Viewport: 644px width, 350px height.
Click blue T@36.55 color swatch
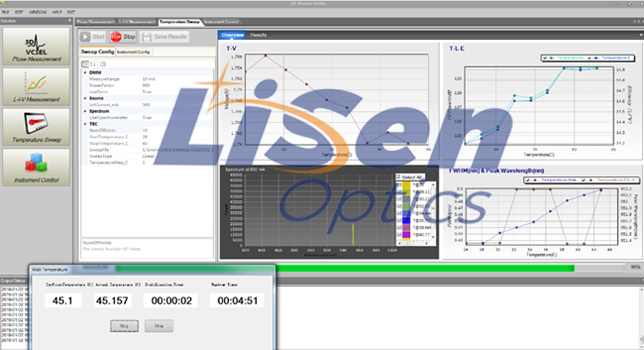(406, 220)
